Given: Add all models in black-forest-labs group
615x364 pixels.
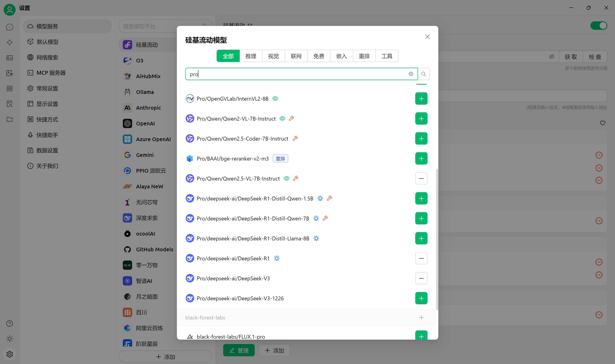Looking at the screenshot, I should coord(421,318).
